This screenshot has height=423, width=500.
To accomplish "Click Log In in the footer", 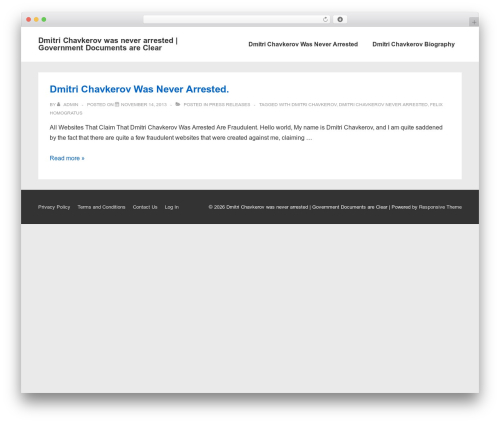I will click(x=172, y=207).
